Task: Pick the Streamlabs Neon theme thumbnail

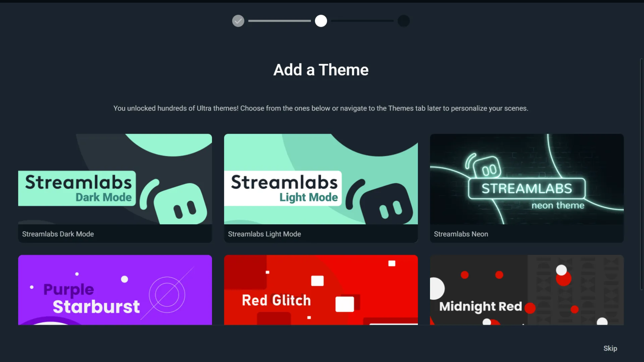Action: 527,179
